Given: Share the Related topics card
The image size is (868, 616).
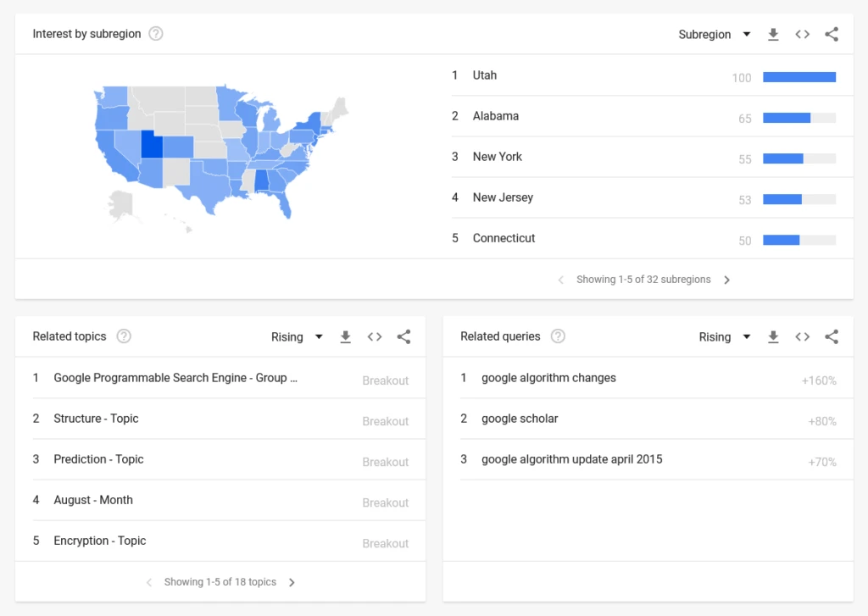Looking at the screenshot, I should 403,337.
